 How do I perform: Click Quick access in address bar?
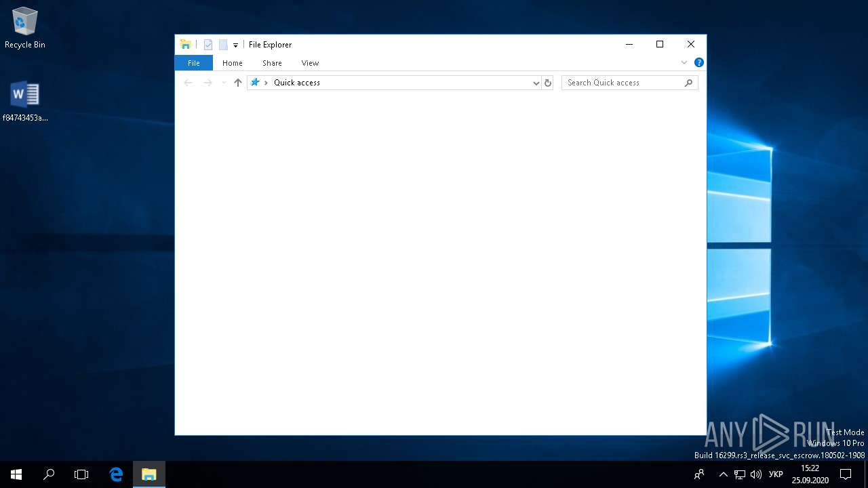pyautogui.click(x=297, y=83)
